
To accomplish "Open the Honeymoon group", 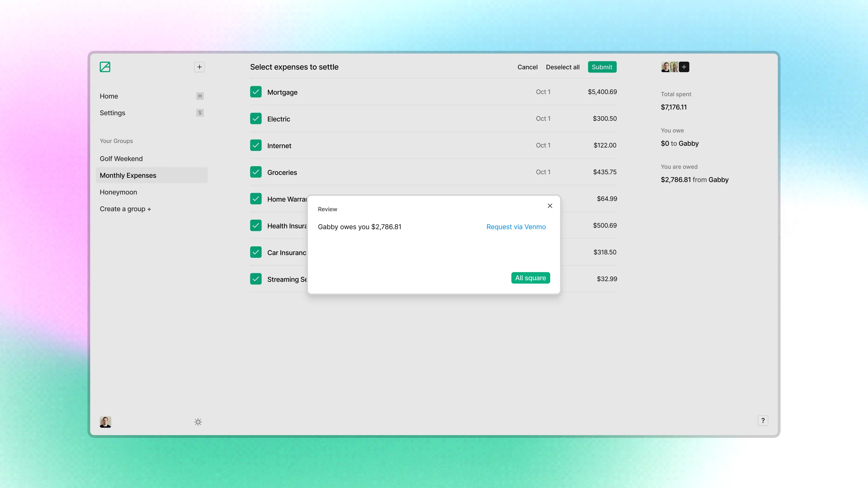I will (118, 192).
